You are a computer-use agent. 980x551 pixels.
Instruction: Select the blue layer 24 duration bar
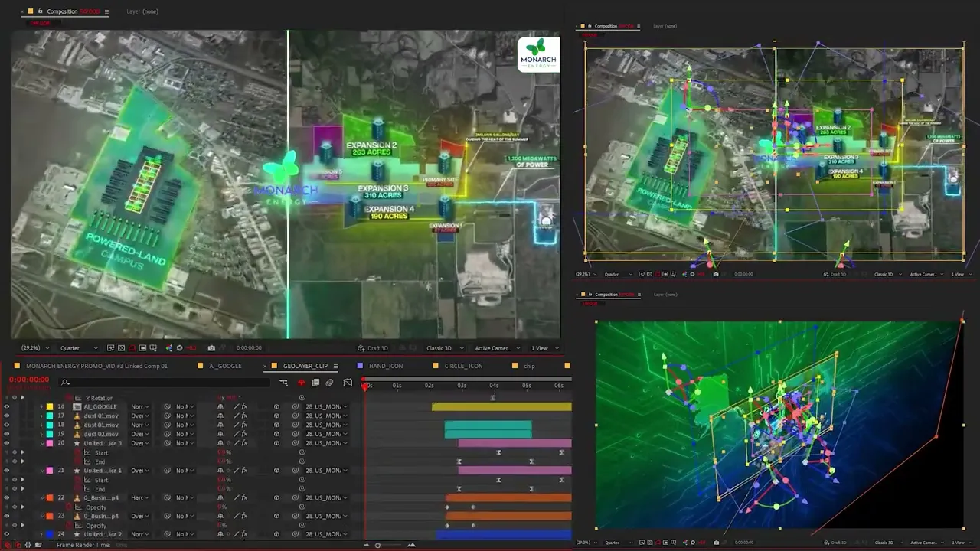[504, 534]
